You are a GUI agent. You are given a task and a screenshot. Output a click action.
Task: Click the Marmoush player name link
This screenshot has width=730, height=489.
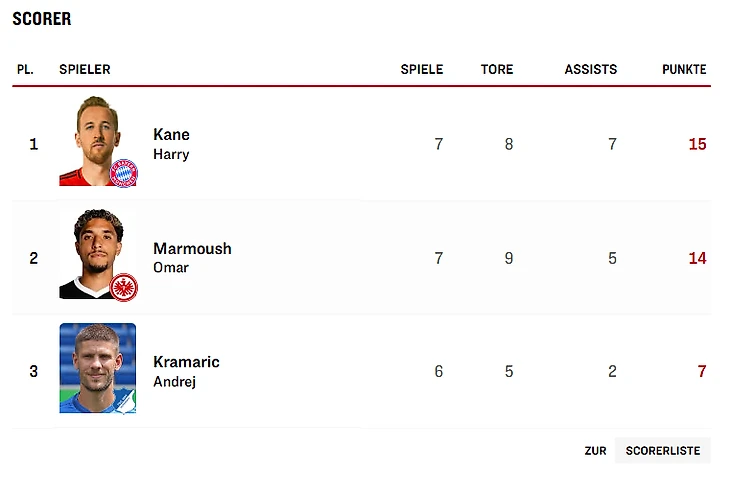point(192,249)
